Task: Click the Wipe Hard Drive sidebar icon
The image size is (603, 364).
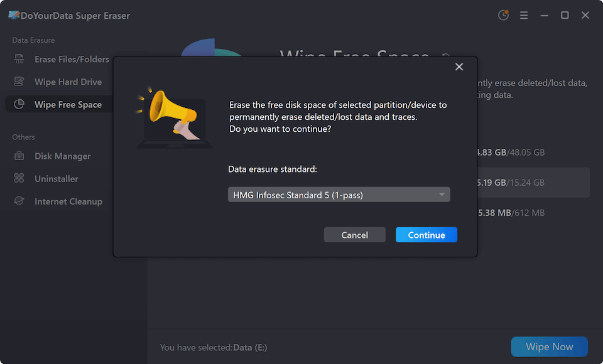Action: (x=19, y=82)
